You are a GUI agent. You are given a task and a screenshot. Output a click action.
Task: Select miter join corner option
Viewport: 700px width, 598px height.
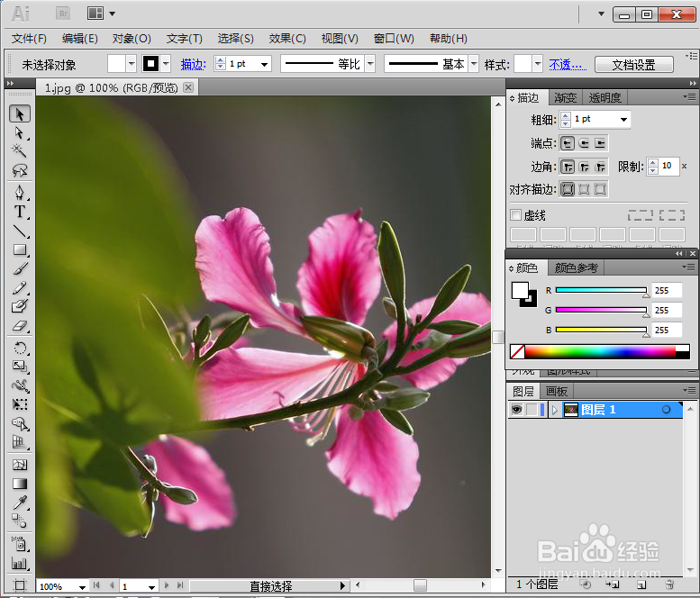pos(568,167)
